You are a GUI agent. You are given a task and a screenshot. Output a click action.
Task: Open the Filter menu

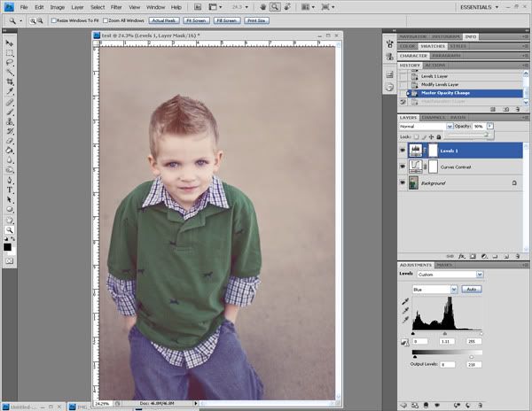pyautogui.click(x=116, y=7)
